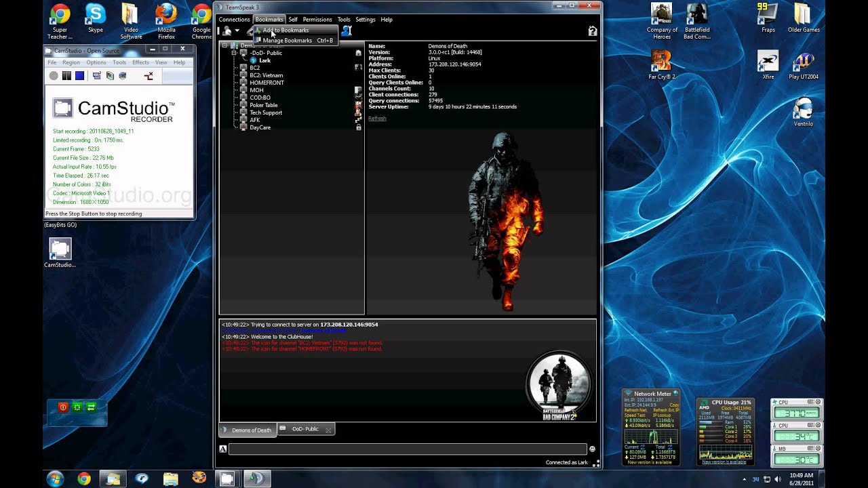Click CamStudio SWF producer icon
The image size is (868, 488).
(123, 76)
